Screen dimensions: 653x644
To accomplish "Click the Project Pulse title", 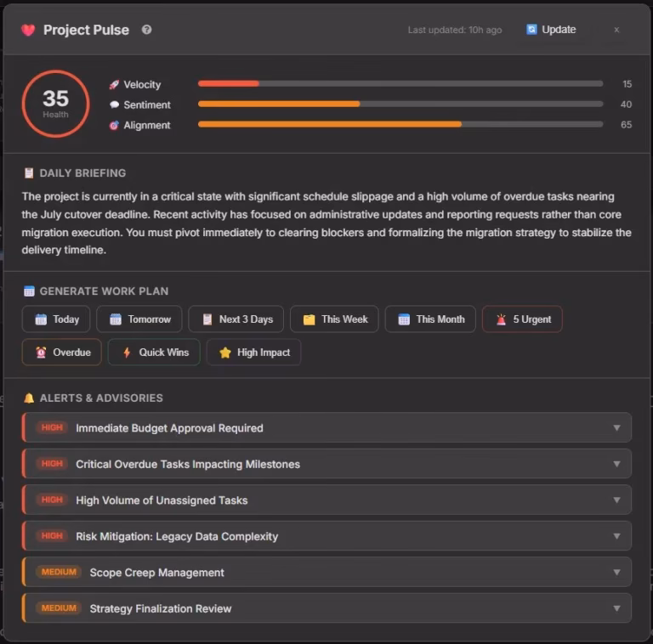I will click(86, 30).
